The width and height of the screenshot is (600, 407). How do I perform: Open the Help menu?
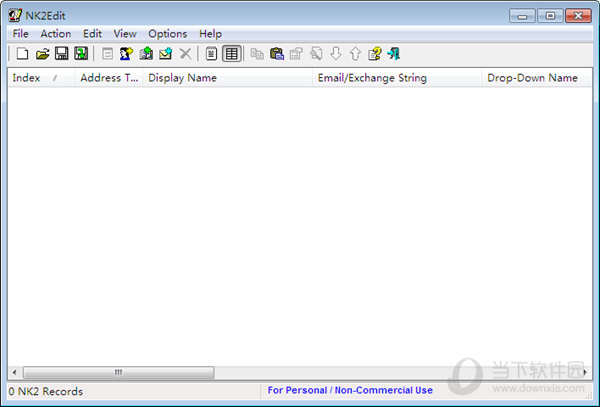[210, 33]
